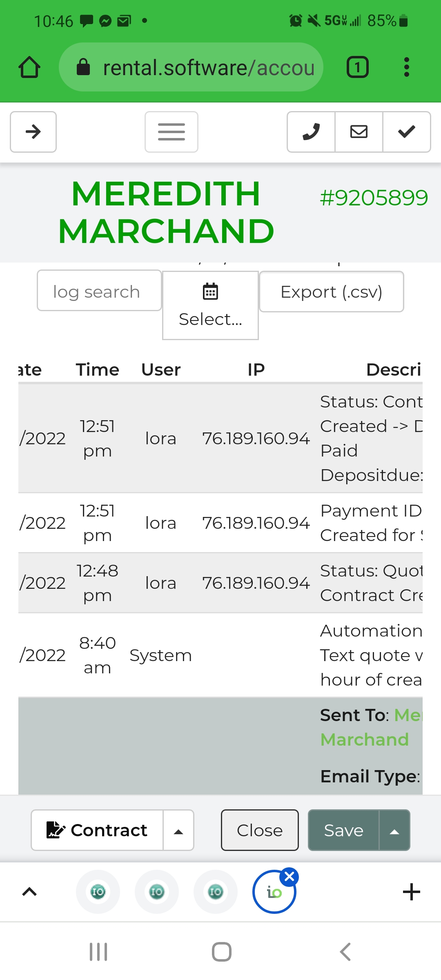Open browser three-dot overflow menu

click(x=406, y=67)
